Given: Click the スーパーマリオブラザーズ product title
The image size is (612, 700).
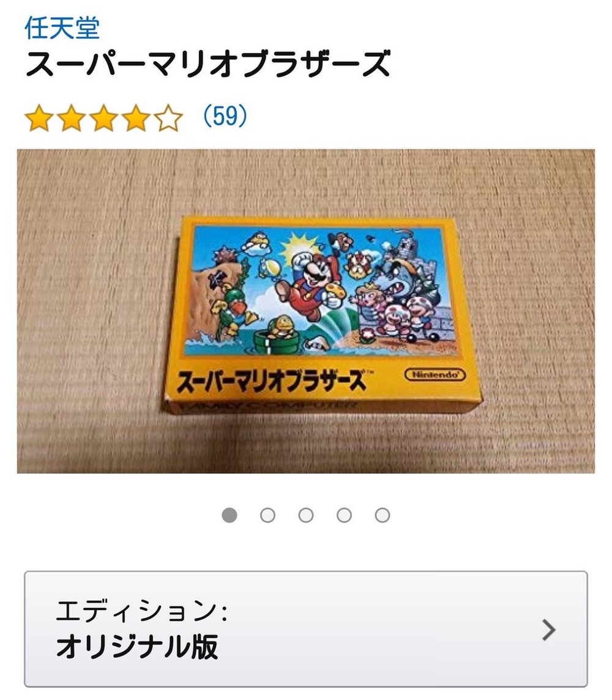Looking at the screenshot, I should (209, 64).
